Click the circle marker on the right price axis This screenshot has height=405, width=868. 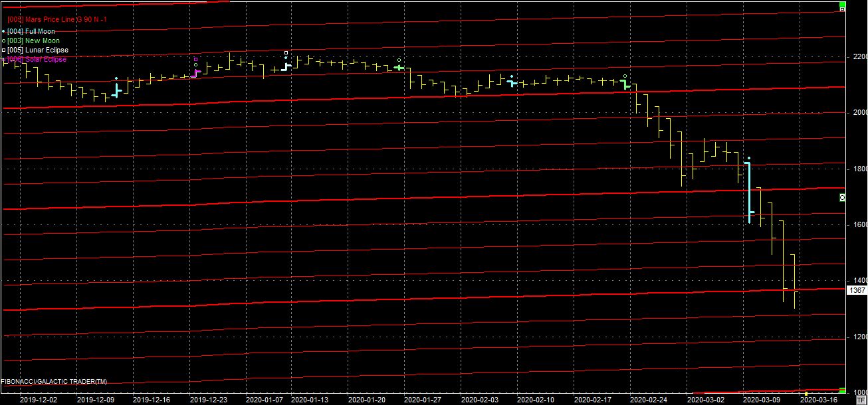click(x=842, y=198)
